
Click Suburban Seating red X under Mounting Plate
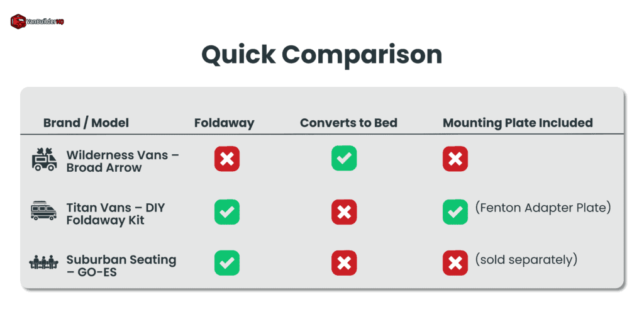(455, 263)
